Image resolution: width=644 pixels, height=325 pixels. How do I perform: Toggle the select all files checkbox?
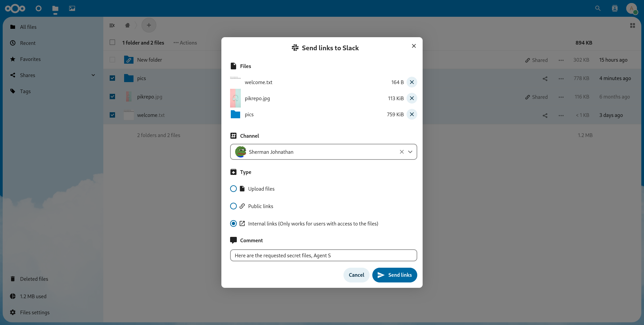pyautogui.click(x=112, y=42)
